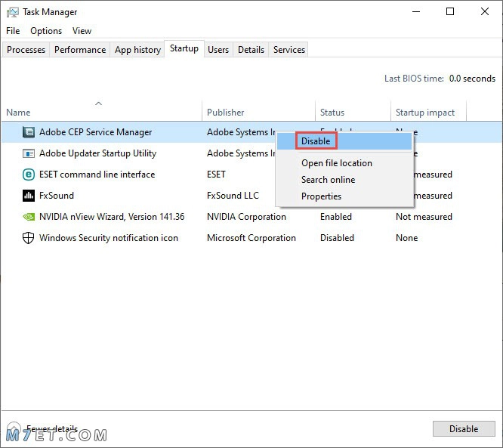
Task: Select the ESET command line interface row
Action: (x=251, y=175)
